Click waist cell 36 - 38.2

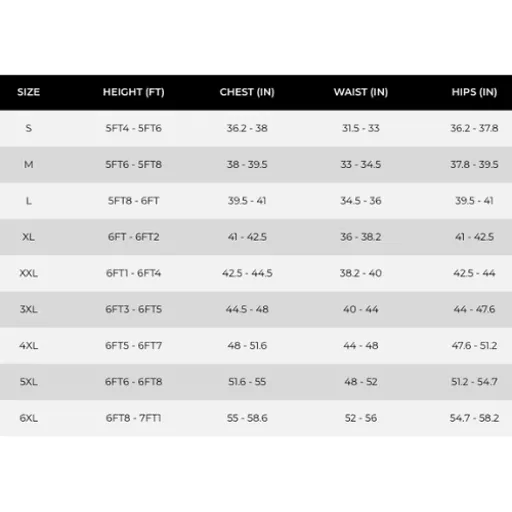[361, 237]
